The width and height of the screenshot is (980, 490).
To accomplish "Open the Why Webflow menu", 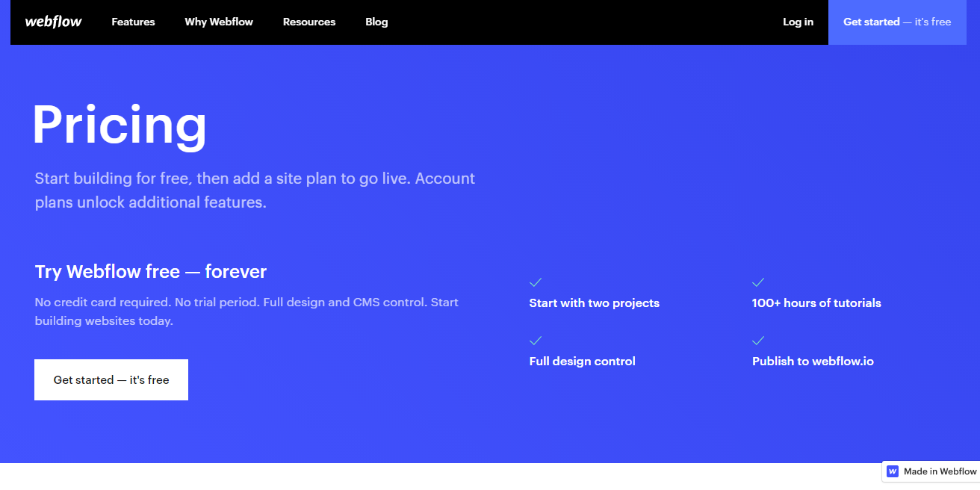I will tap(219, 22).
